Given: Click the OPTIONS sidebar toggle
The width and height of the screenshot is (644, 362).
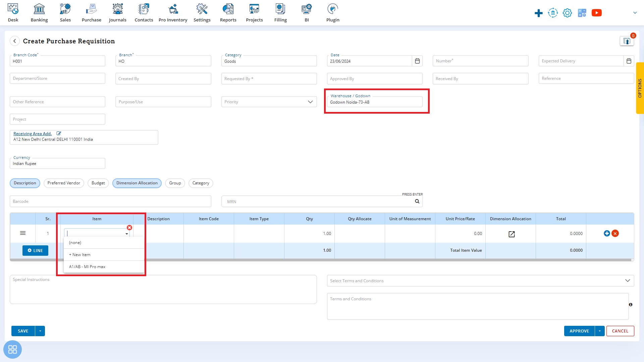Looking at the screenshot, I should click(x=640, y=90).
